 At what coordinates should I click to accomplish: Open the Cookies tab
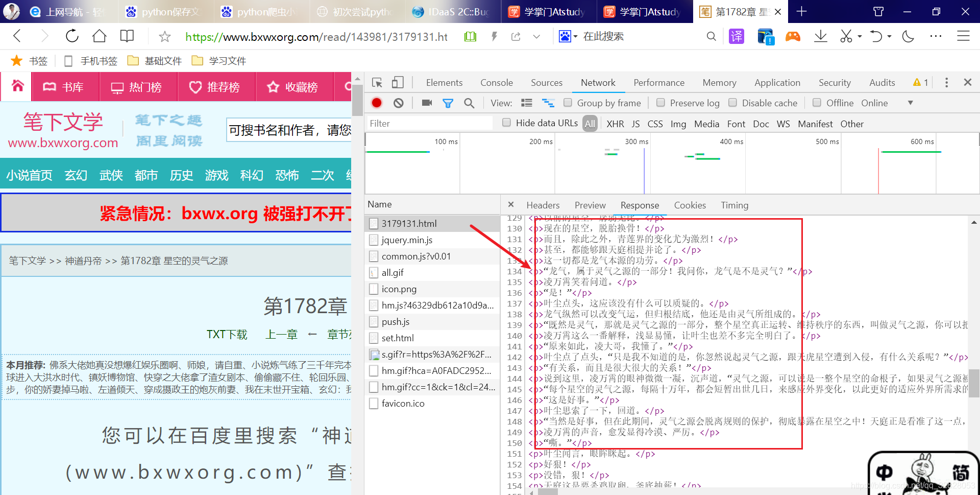coord(690,205)
